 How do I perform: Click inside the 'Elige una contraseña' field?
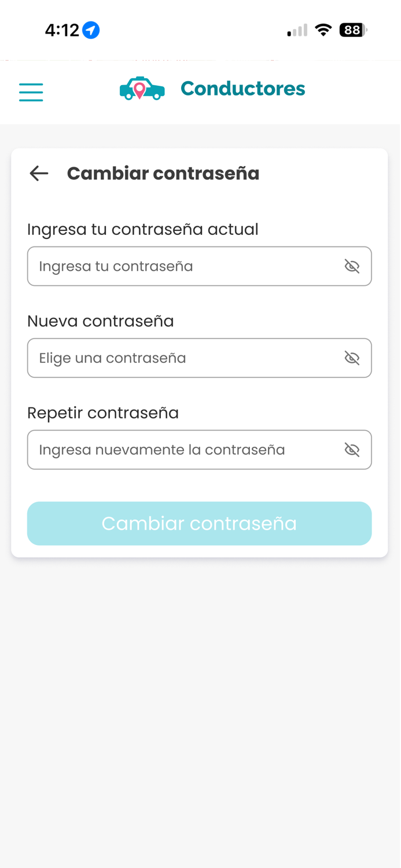point(174,358)
